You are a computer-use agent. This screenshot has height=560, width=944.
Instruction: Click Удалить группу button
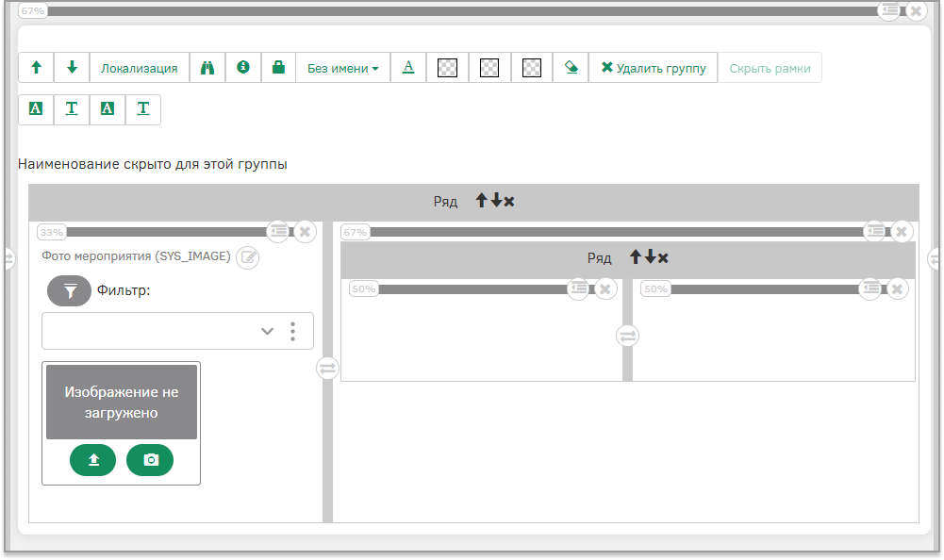coord(654,68)
